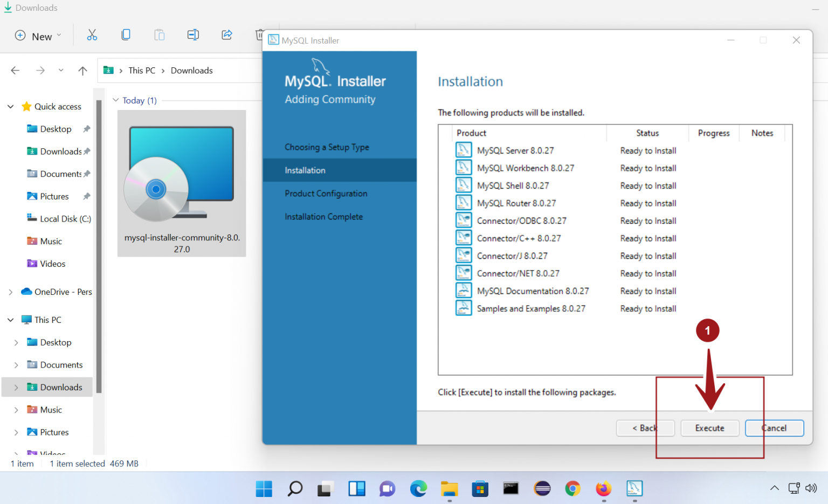This screenshot has height=504, width=828.
Task: Click the cut scissors icon in toolbar
Action: click(92, 35)
